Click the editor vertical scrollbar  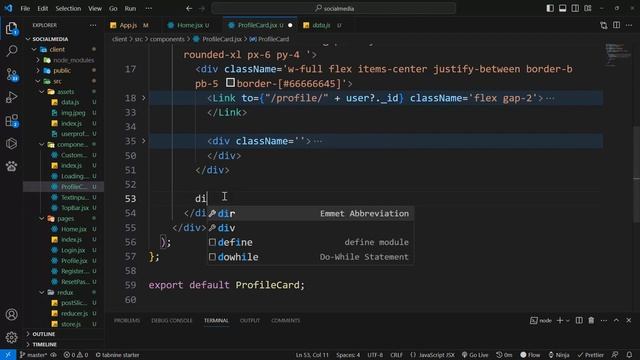click(x=636, y=175)
